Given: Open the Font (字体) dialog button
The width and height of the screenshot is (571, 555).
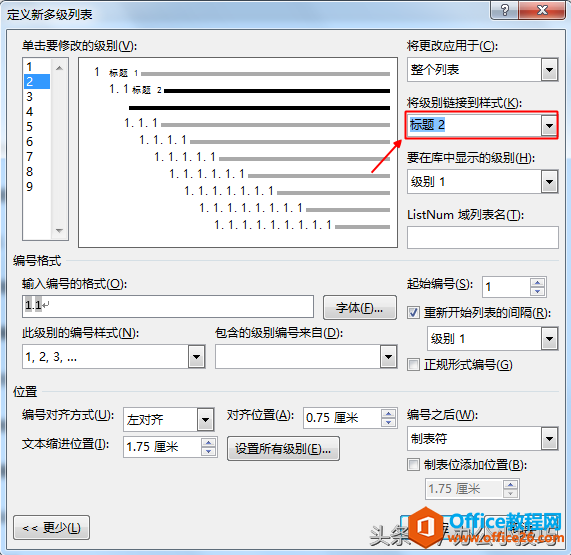Looking at the screenshot, I should coord(359,308).
